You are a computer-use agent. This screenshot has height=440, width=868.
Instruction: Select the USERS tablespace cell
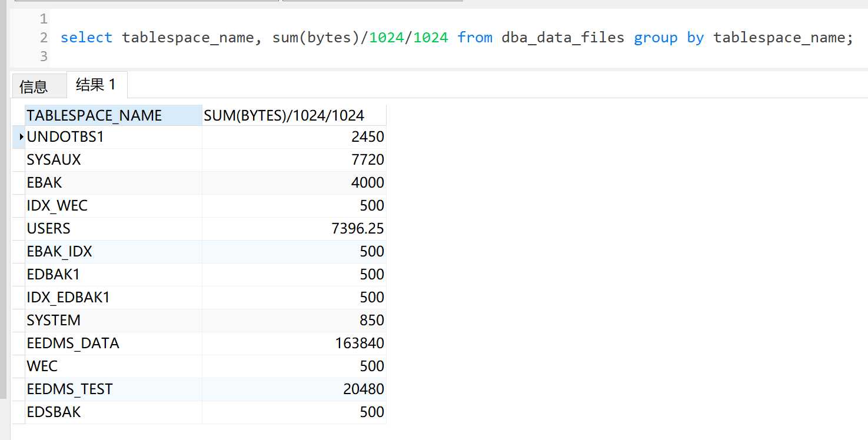pos(114,229)
